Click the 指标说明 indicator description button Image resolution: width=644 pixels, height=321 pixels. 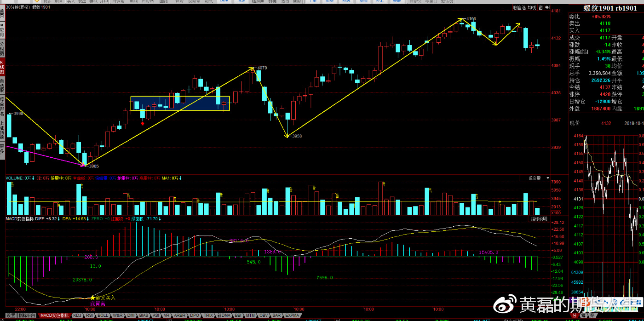(540, 219)
